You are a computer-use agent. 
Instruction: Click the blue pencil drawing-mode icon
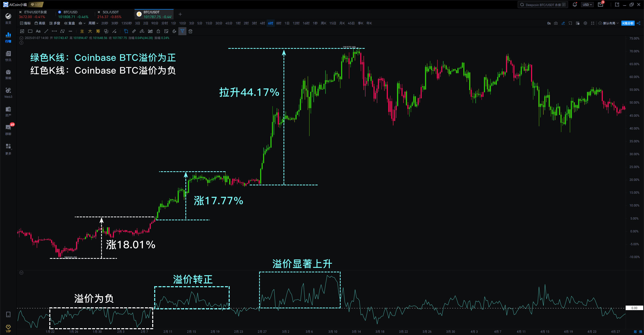[x=563, y=23]
